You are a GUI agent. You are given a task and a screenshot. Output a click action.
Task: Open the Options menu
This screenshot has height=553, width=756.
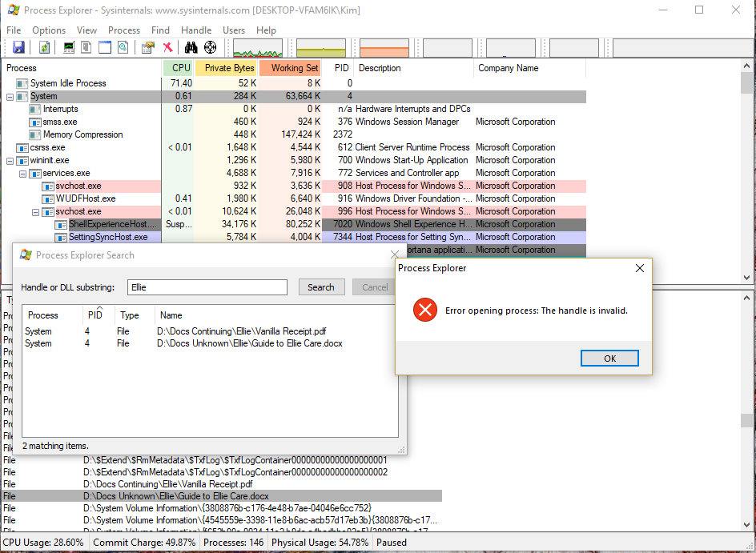(49, 30)
